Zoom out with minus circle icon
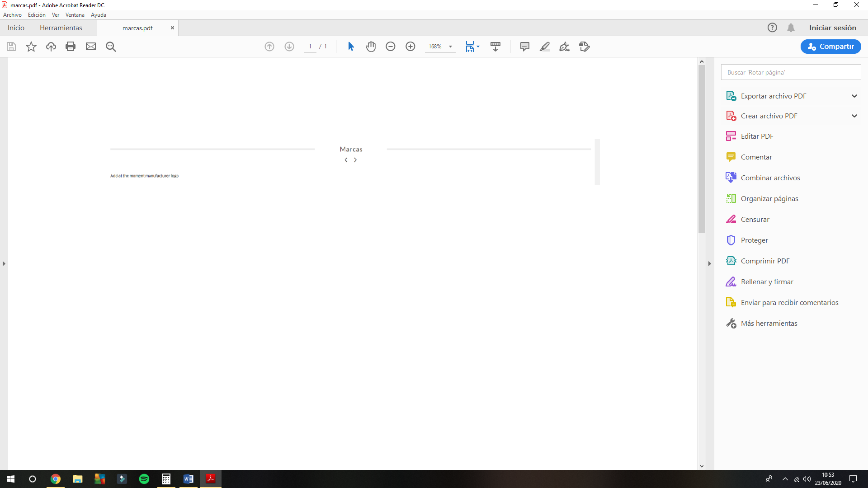This screenshot has width=868, height=488. [x=391, y=47]
